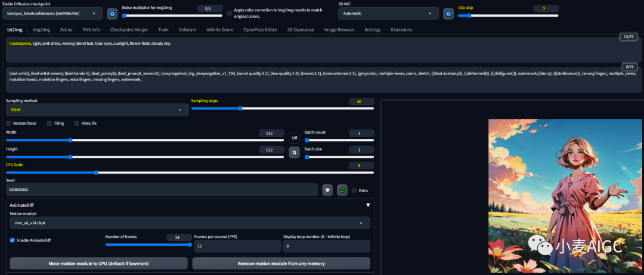Click the Height value box
Viewport: 644px width, 275px height.
coord(271,150)
